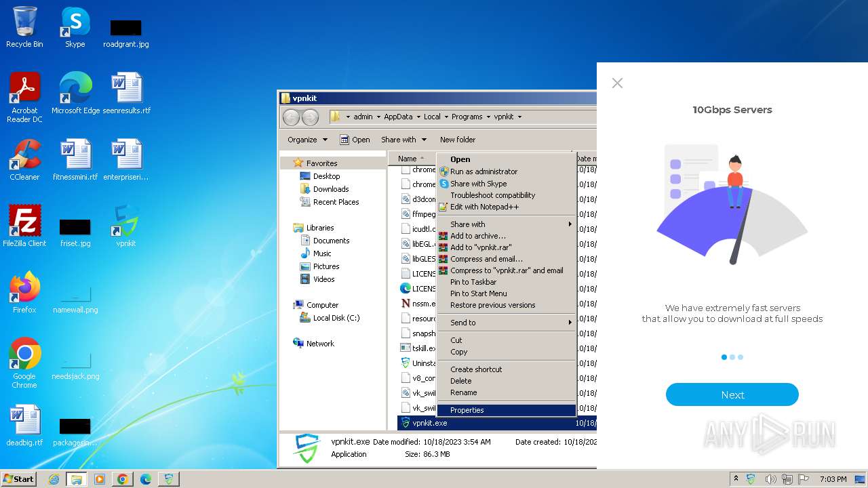Select the deadbig.rtf desktop document
This screenshot has width=868, height=488.
click(24, 426)
